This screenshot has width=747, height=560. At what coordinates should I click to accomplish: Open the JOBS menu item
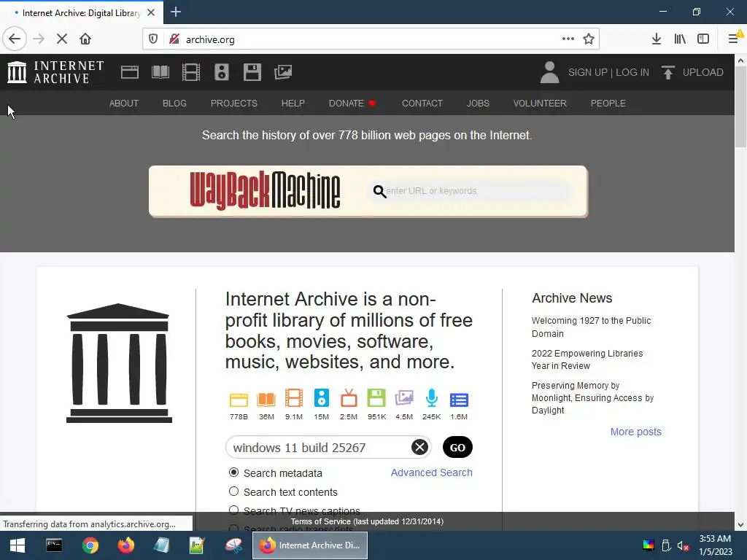pyautogui.click(x=478, y=104)
